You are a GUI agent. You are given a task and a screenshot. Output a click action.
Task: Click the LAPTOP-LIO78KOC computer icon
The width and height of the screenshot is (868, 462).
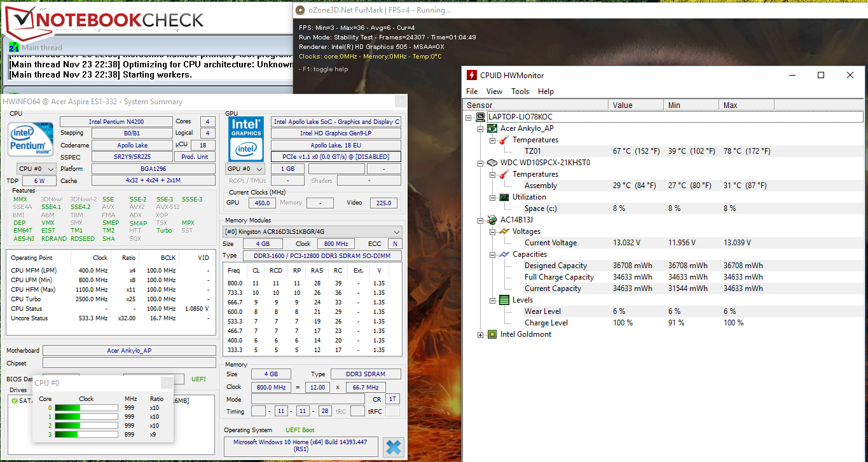480,117
